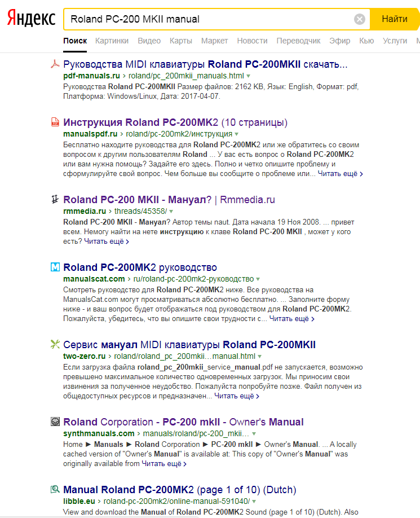
Task: Open result 'Roland PC-200MK2 руководство'
Action: [x=140, y=267]
